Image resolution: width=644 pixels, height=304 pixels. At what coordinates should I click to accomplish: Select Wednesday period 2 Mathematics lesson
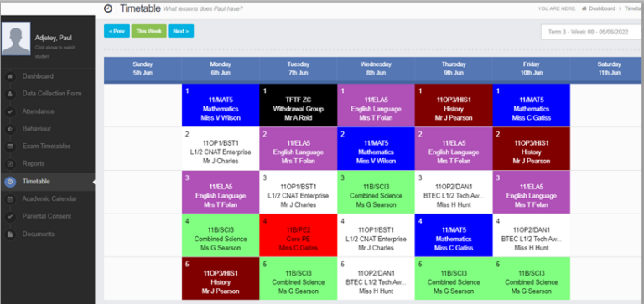click(376, 148)
